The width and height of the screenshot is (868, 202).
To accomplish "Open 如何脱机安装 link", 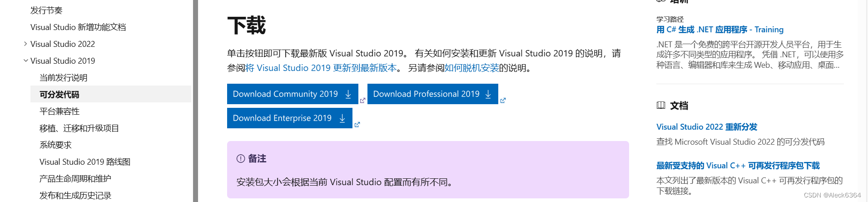I will pyautogui.click(x=471, y=68).
